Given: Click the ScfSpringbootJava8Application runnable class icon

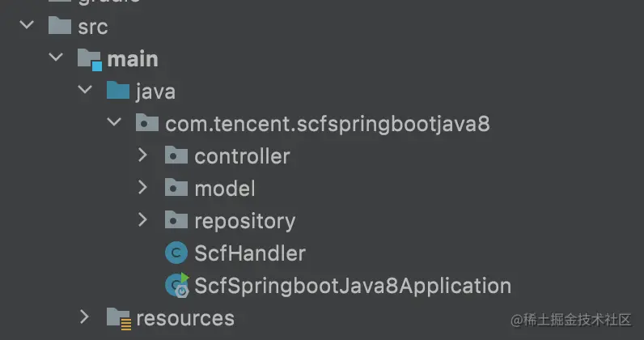Looking at the screenshot, I should [176, 285].
